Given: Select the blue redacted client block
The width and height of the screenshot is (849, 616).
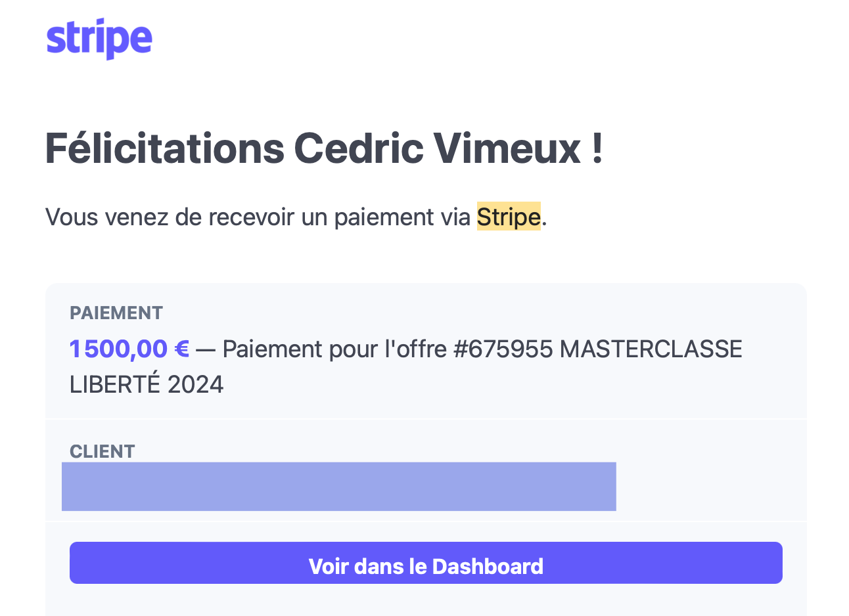Looking at the screenshot, I should [x=338, y=487].
